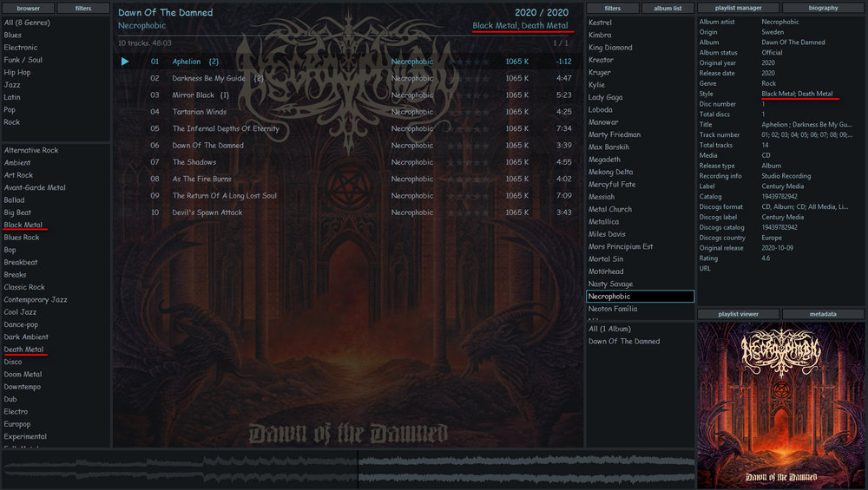Select the Rock genre
Viewport: 868px width, 490px height.
tap(11, 122)
